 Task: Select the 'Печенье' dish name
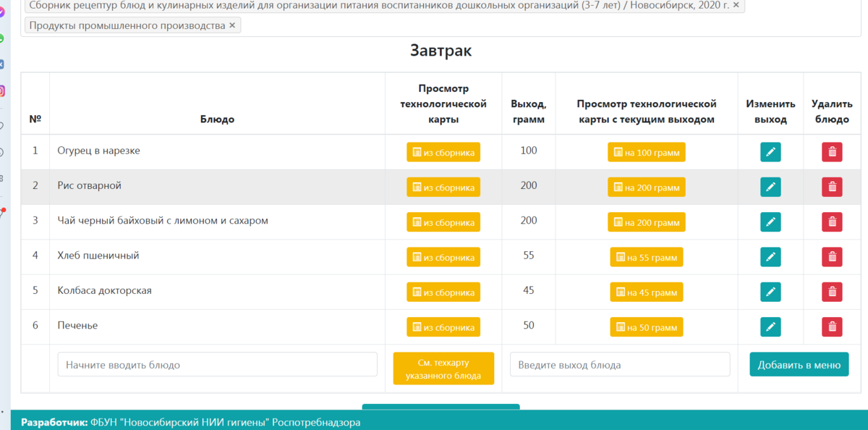pos(77,325)
